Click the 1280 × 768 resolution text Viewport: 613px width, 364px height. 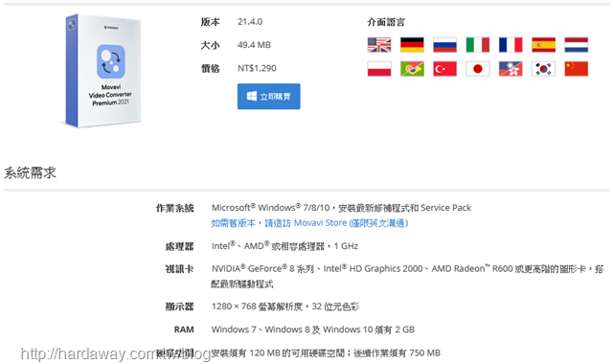coord(285,307)
